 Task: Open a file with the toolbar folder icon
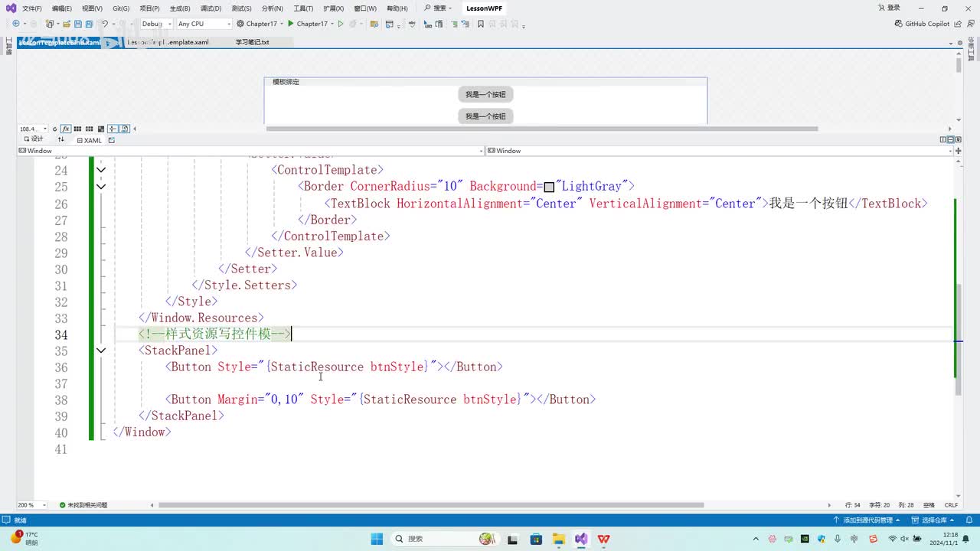pos(68,24)
